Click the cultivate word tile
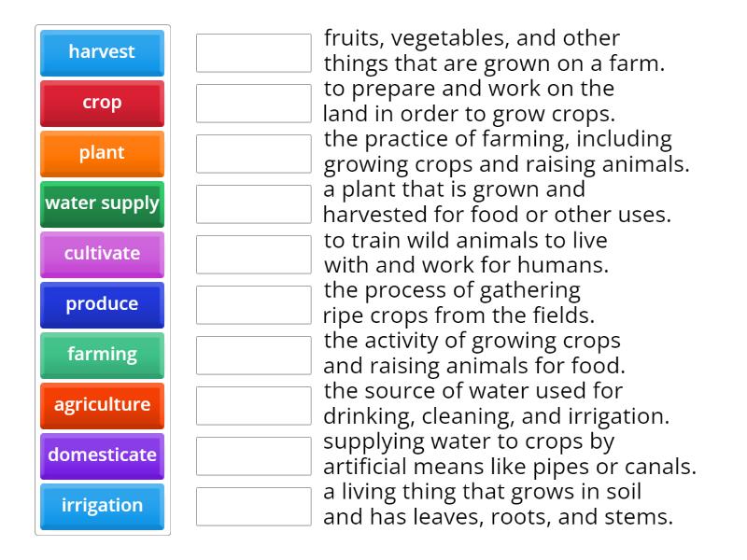 point(102,255)
